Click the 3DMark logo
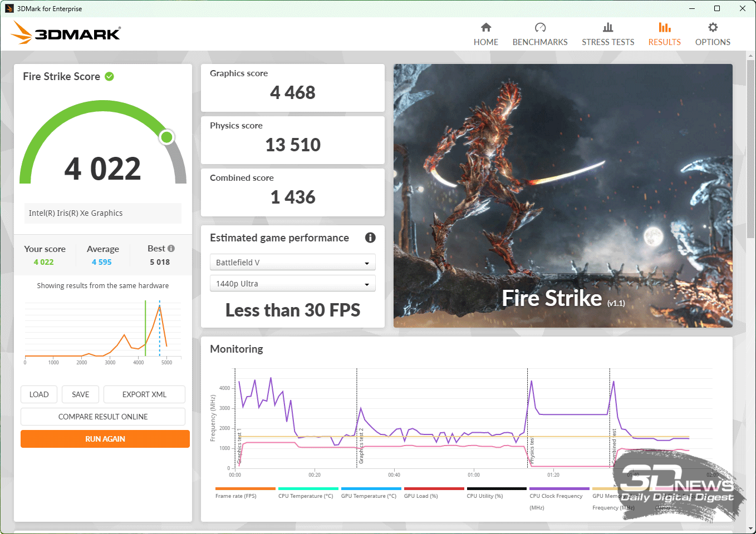The height and width of the screenshot is (534, 756). click(x=66, y=33)
